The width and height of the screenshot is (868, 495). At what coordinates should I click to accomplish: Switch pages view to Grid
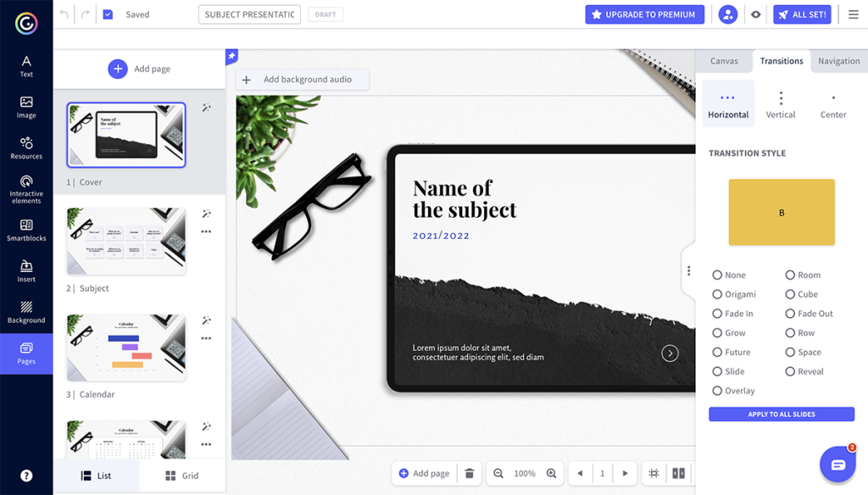click(x=182, y=476)
